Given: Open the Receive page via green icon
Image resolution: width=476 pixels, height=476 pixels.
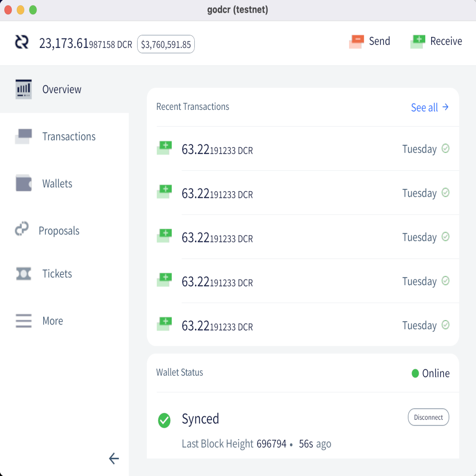Looking at the screenshot, I should (418, 41).
